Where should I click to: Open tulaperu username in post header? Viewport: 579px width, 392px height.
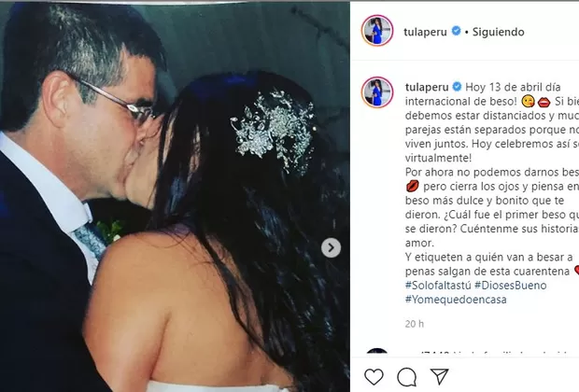[426, 32]
